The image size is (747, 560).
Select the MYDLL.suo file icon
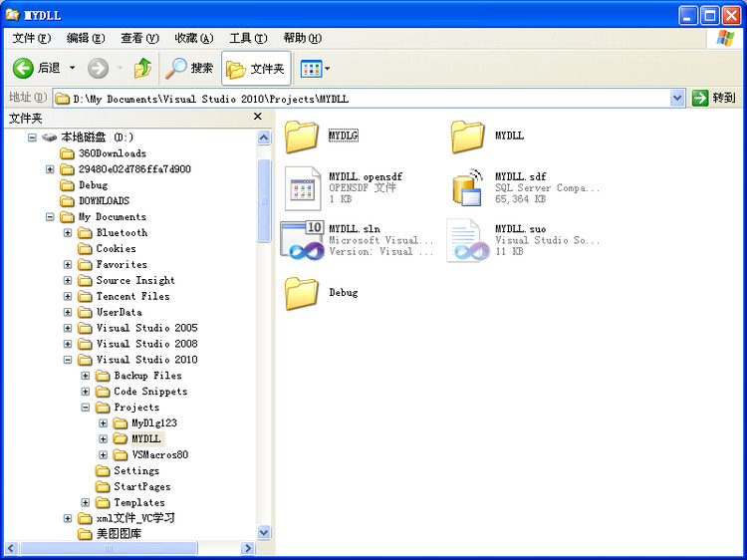point(468,241)
